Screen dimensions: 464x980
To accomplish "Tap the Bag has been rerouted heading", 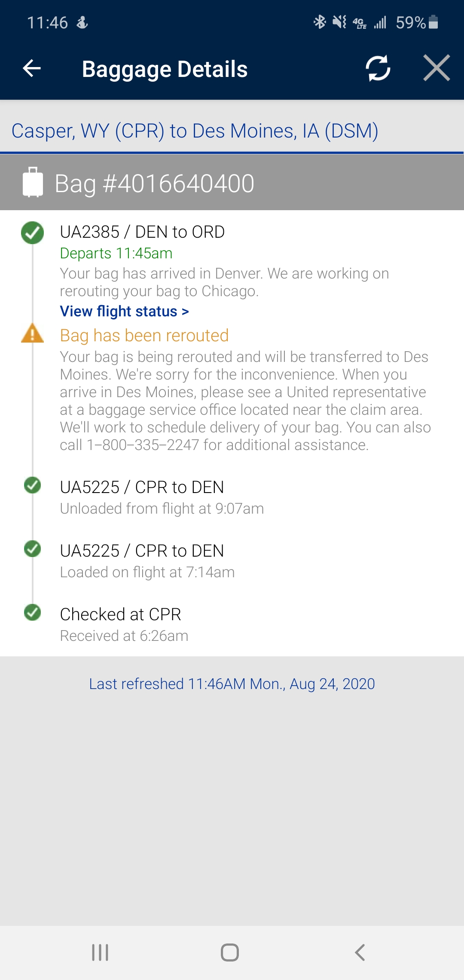I will coord(144,335).
